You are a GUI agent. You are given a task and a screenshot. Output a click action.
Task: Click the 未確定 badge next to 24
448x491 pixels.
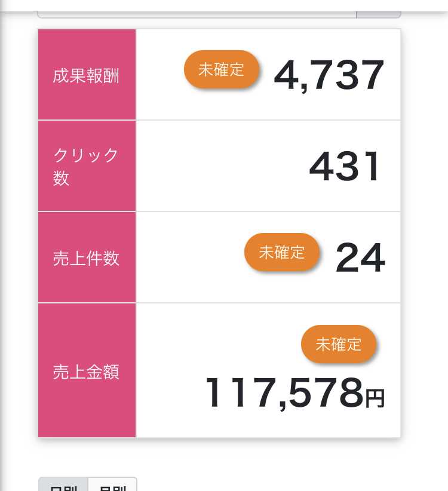[x=282, y=253]
